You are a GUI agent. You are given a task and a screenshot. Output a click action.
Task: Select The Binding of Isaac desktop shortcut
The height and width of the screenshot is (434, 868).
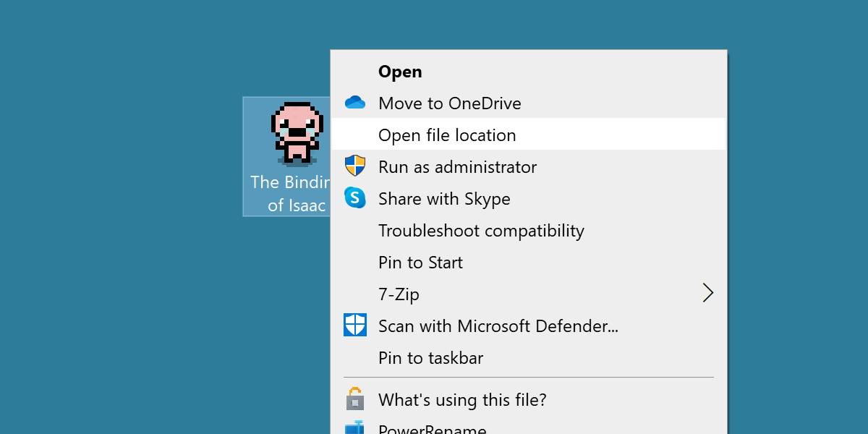pos(287,156)
